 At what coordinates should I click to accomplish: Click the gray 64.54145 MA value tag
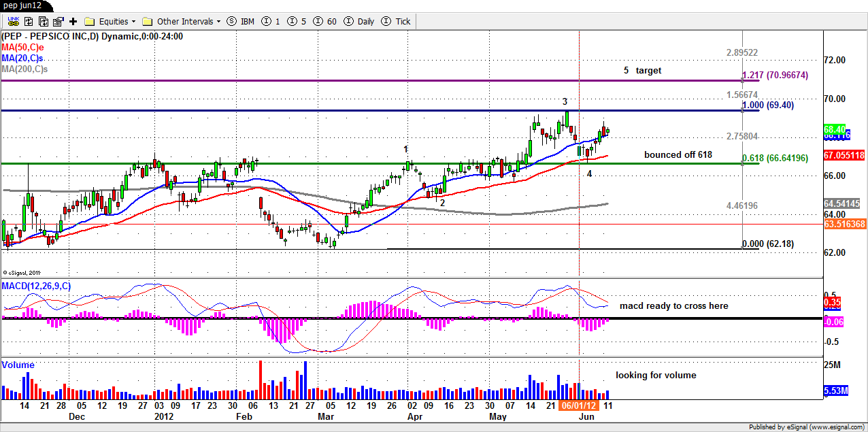pos(841,203)
